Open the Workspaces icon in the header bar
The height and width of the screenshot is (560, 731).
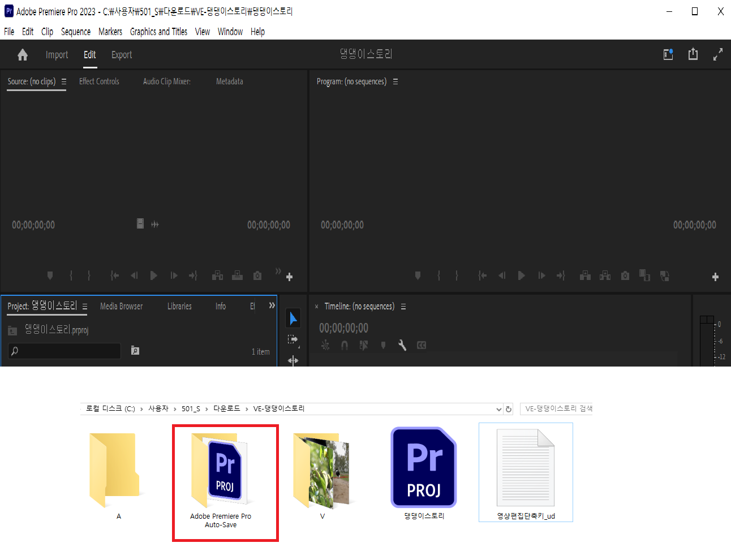point(668,54)
